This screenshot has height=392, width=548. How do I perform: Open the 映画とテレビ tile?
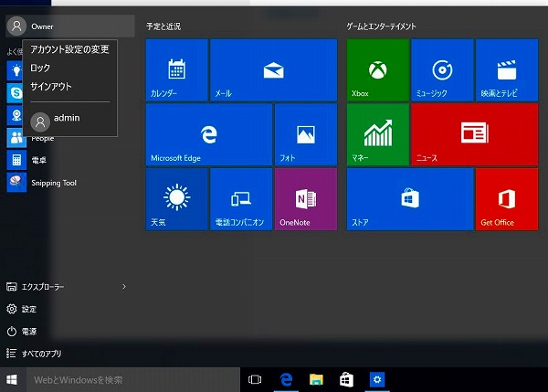click(x=507, y=70)
